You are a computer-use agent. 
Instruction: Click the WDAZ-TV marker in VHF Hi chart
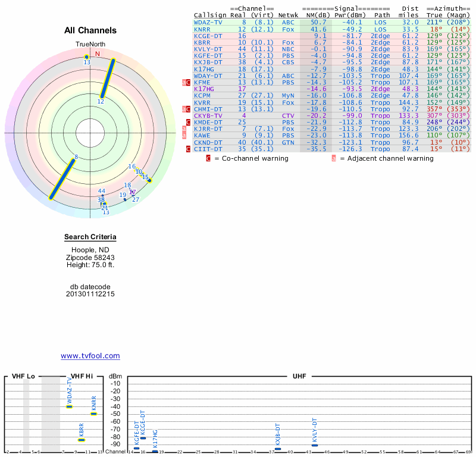[x=69, y=406]
